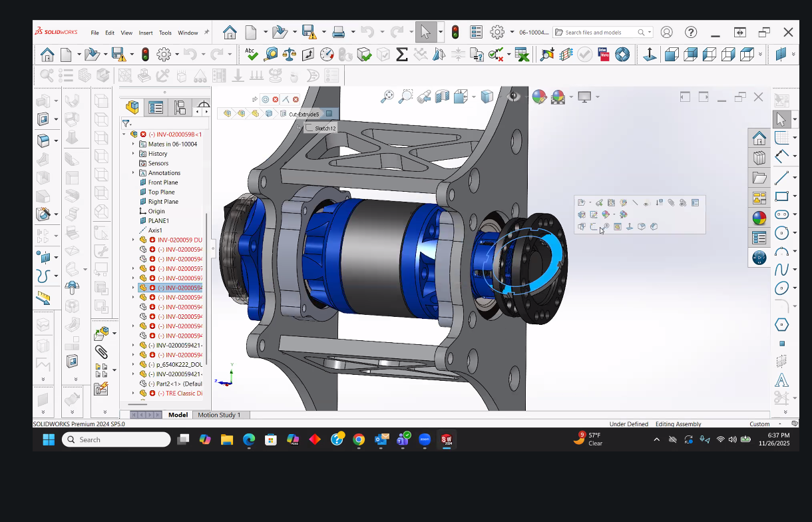
Task: Expand the History folder node
Action: tap(133, 154)
